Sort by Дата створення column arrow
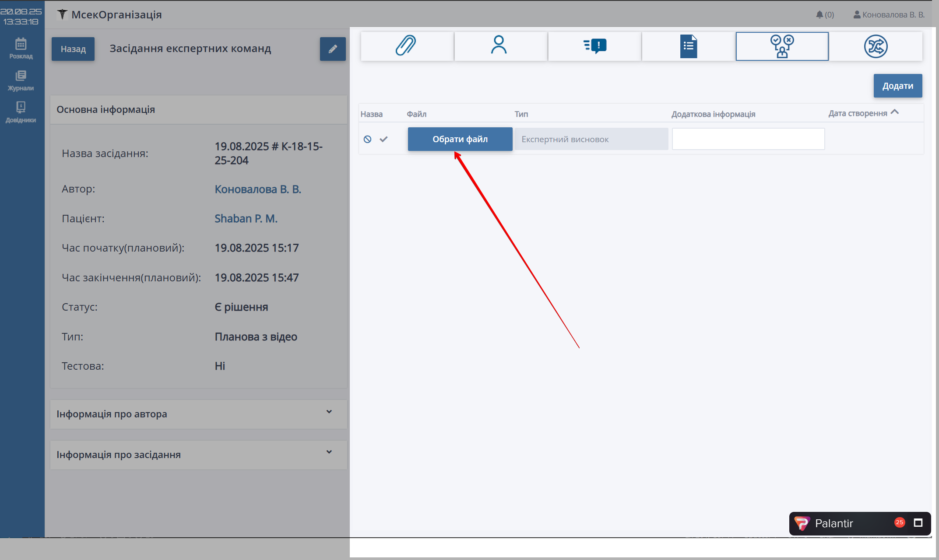The height and width of the screenshot is (560, 939). tap(895, 112)
